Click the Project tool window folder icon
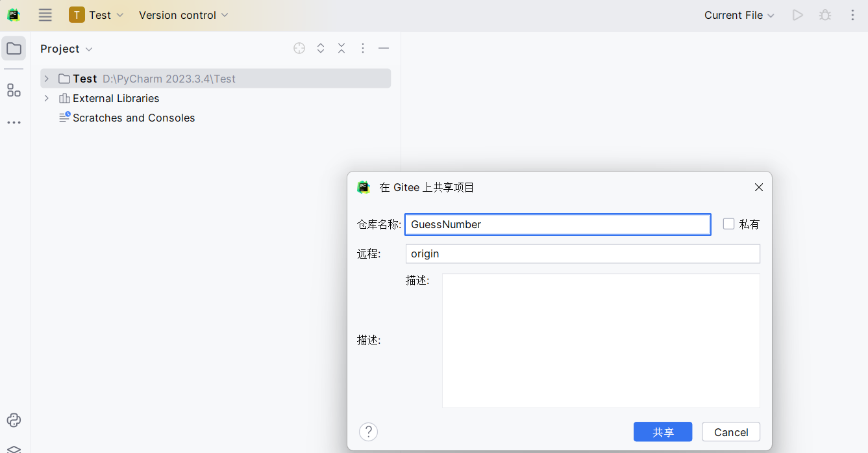Image resolution: width=868 pixels, height=453 pixels. [14, 49]
